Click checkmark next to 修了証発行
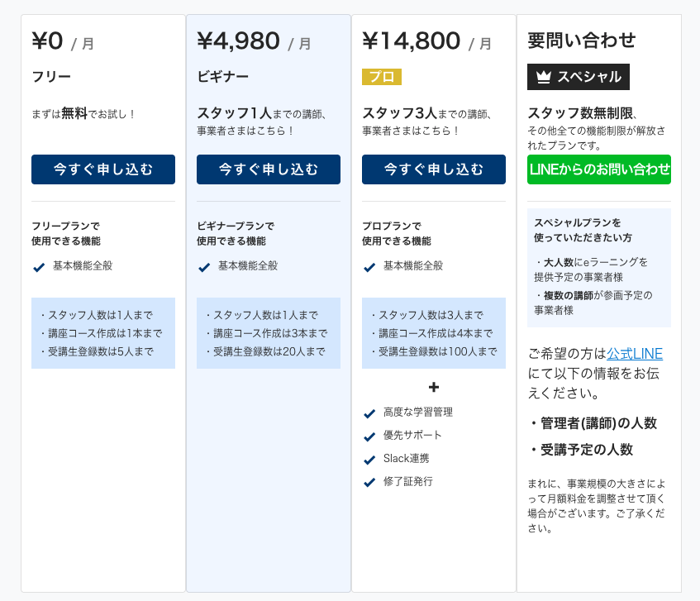The height and width of the screenshot is (601, 700). click(369, 483)
